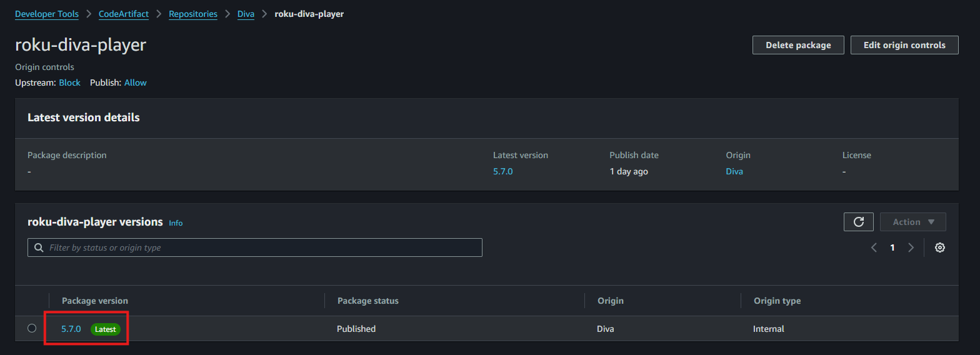This screenshot has height=355, width=980.
Task: Click the Info link beside versions heading
Action: point(176,223)
